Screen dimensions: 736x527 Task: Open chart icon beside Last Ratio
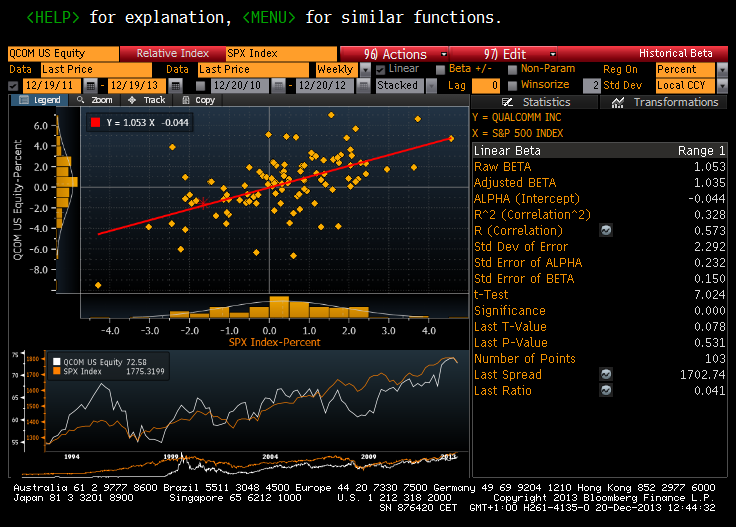(606, 390)
